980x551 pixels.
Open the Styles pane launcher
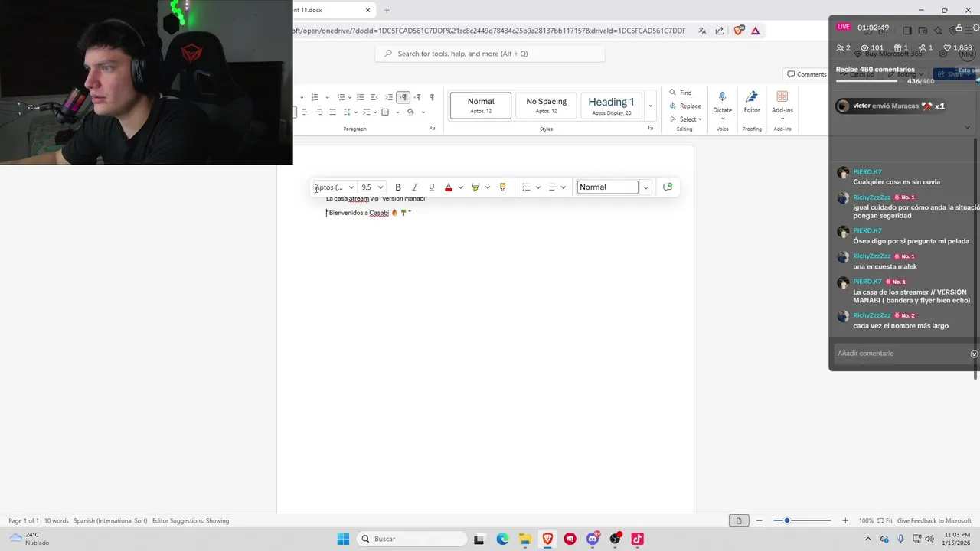(x=651, y=128)
